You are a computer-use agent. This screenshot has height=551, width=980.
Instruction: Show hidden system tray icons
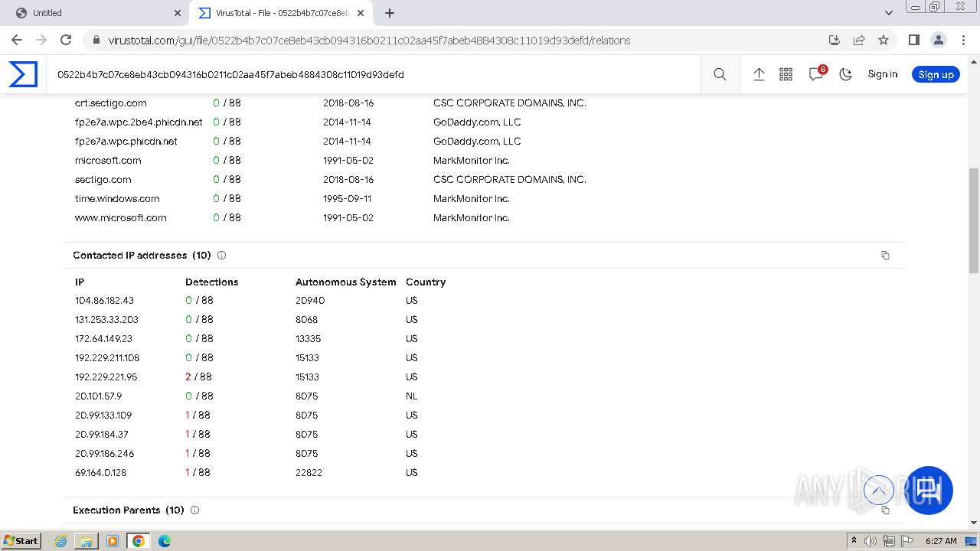854,541
